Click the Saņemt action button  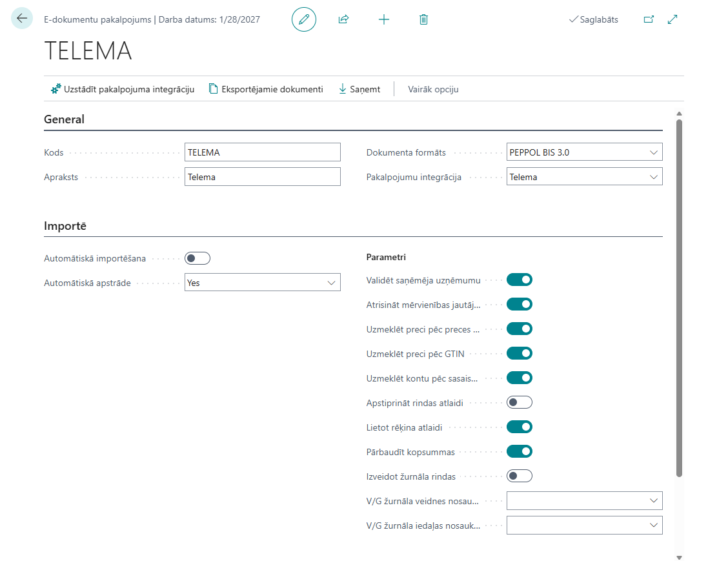pos(359,89)
